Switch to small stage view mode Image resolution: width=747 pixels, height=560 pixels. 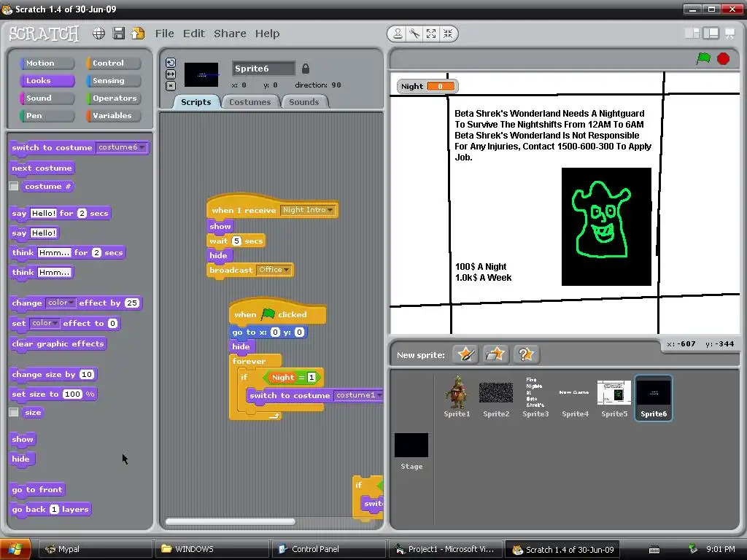click(x=692, y=33)
